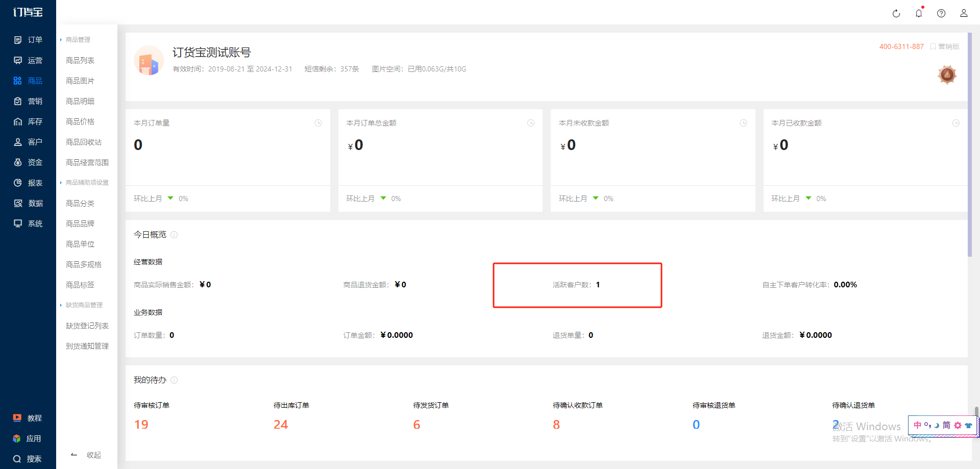Open 应用 apps in sidebar
The width and height of the screenshot is (980, 469).
click(x=28, y=438)
